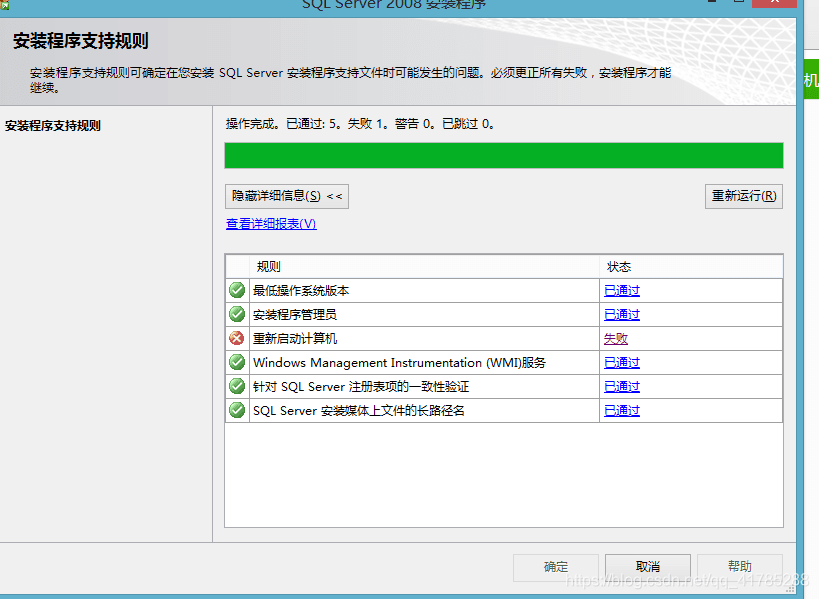Open 已通过 status link for WMI服务
The height and width of the screenshot is (599, 819).
coord(622,362)
